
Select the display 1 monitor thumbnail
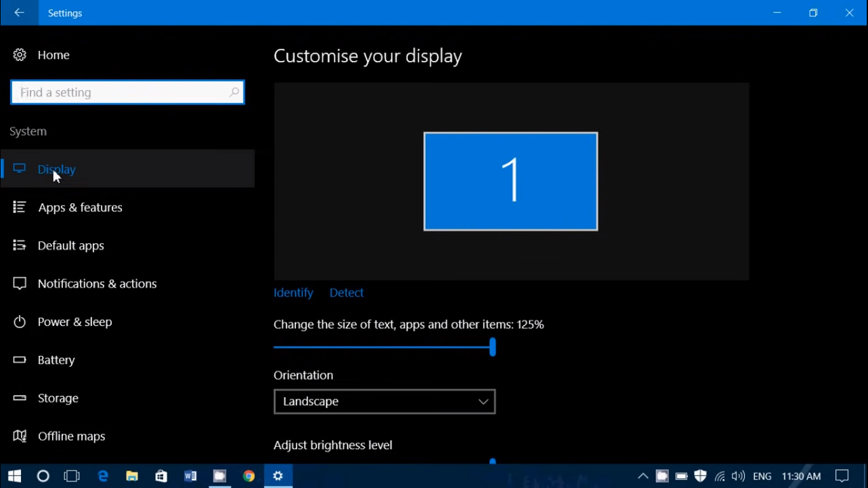(511, 182)
